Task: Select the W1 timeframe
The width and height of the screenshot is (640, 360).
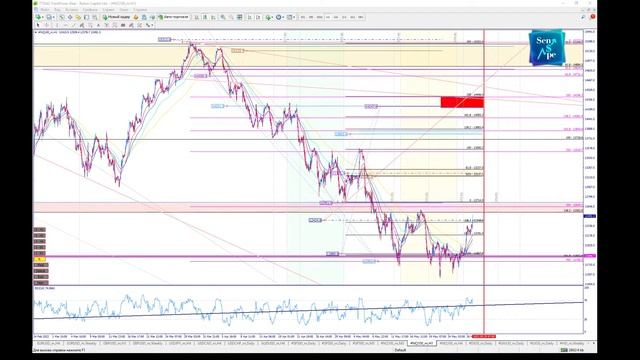Action: tap(360, 17)
